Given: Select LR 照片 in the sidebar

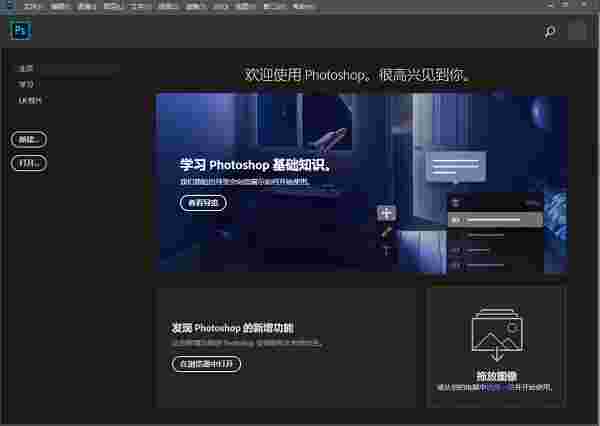Looking at the screenshot, I should pyautogui.click(x=30, y=100).
